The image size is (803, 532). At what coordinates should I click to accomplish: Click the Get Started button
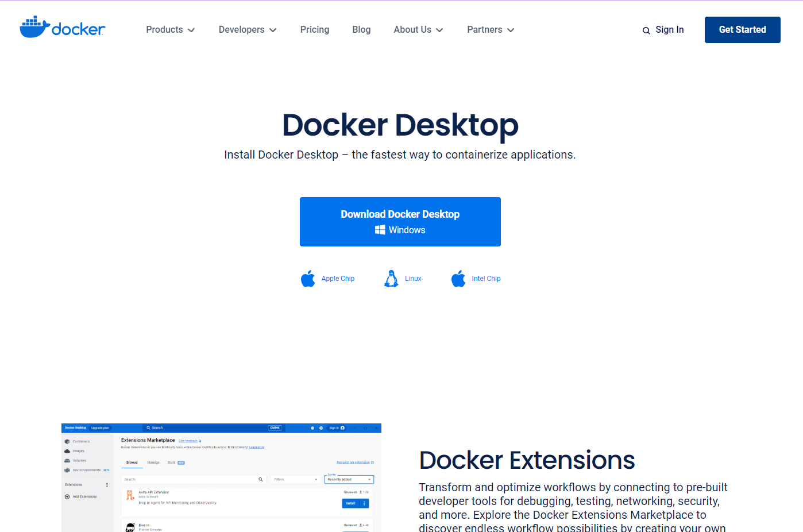tap(742, 30)
